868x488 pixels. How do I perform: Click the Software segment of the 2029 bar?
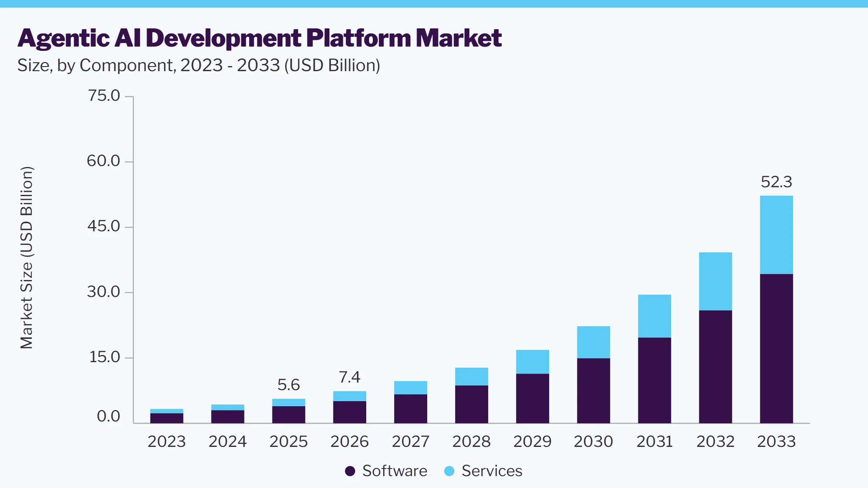pos(532,398)
